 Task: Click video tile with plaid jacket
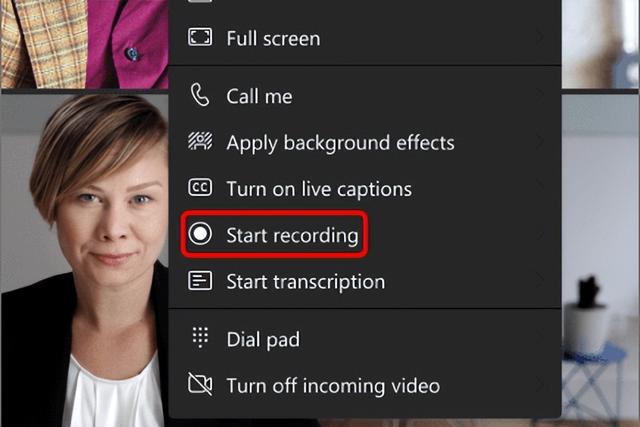[84, 44]
